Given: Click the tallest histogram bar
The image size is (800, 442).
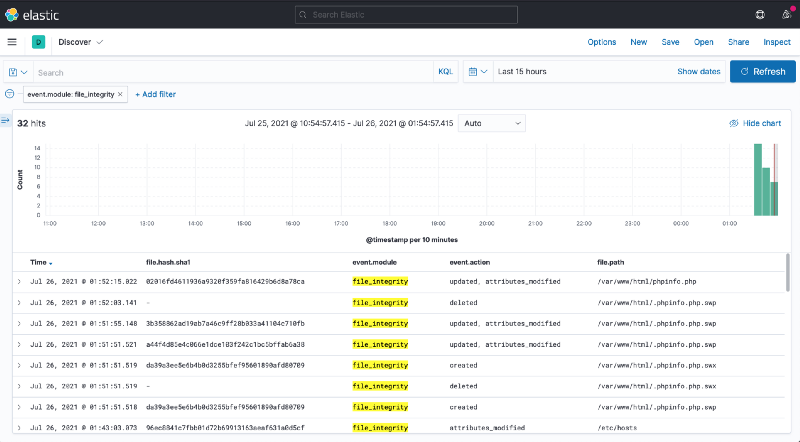Looking at the screenshot, I should pyautogui.click(x=758, y=180).
